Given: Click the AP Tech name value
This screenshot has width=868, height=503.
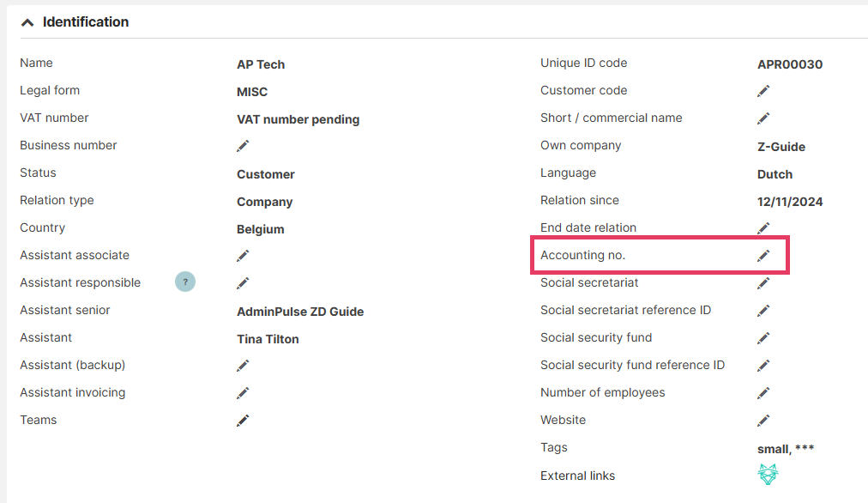Looking at the screenshot, I should pyautogui.click(x=261, y=64).
